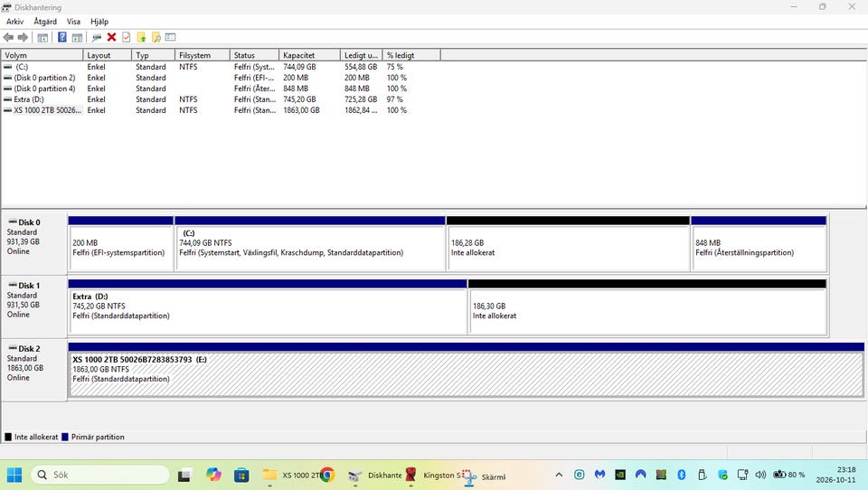Select the (Disk 0 partition 4) volume row
The width and height of the screenshot is (868, 490).
coord(222,89)
